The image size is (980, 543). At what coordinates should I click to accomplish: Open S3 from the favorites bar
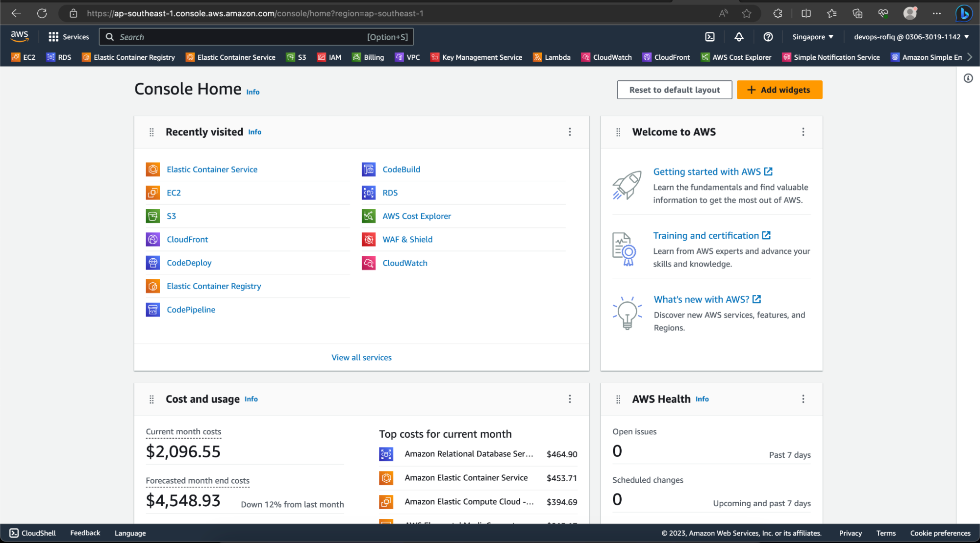[x=296, y=57]
